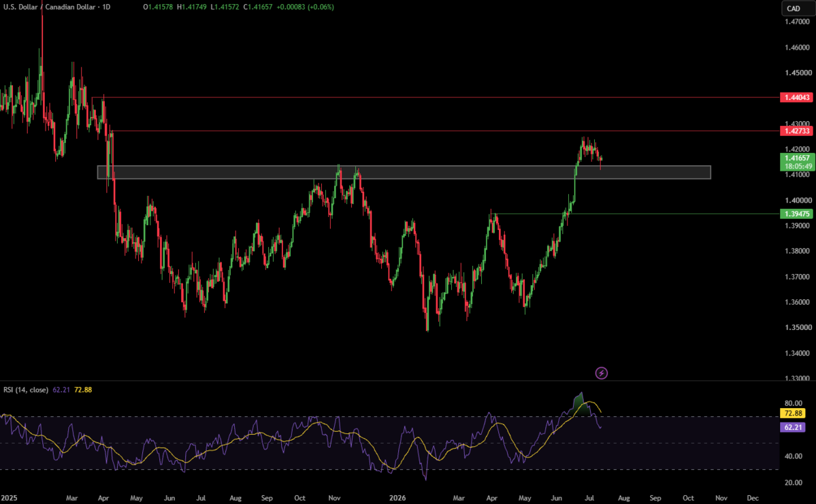Click the green 1.41657 current price label

pos(797,158)
